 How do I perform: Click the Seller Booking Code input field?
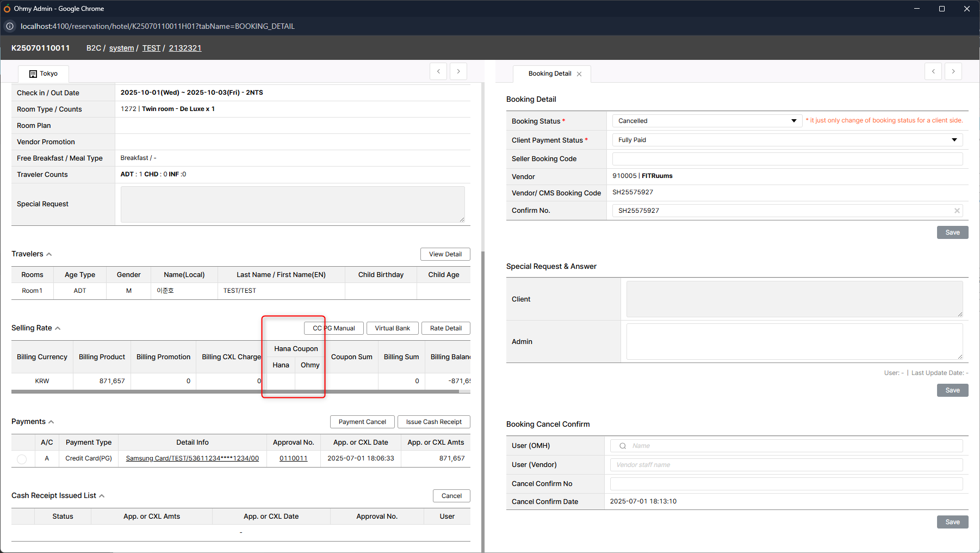[x=787, y=159]
